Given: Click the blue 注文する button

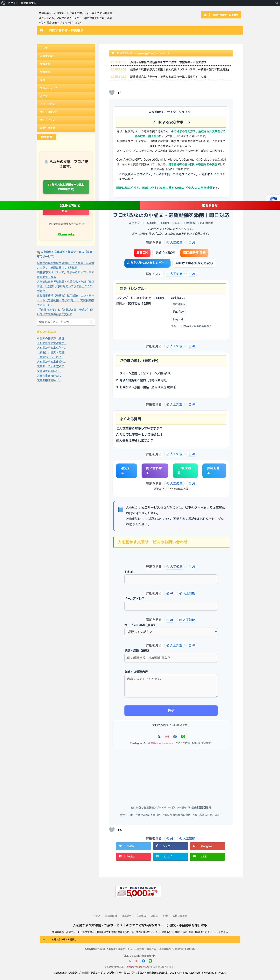Looking at the screenshot, I should (x=126, y=471).
